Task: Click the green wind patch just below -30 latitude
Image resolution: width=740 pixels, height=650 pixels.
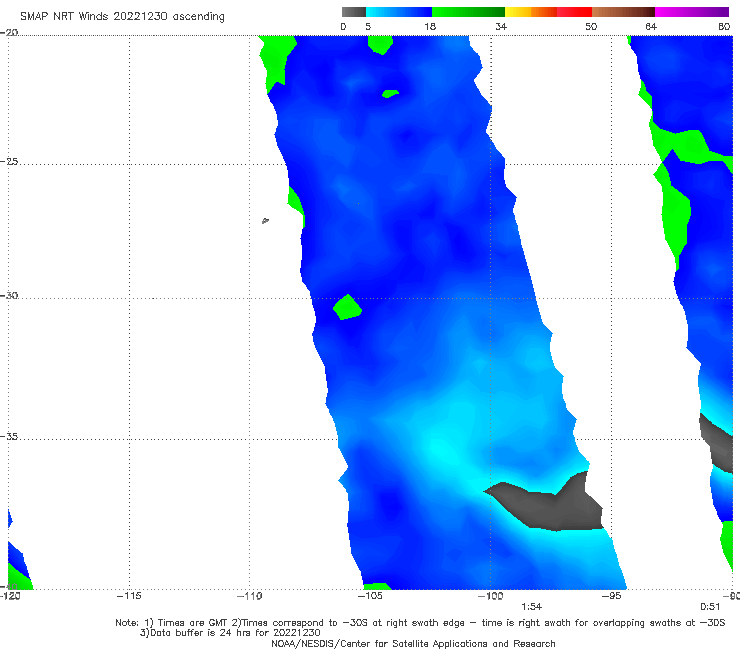Action: click(347, 308)
